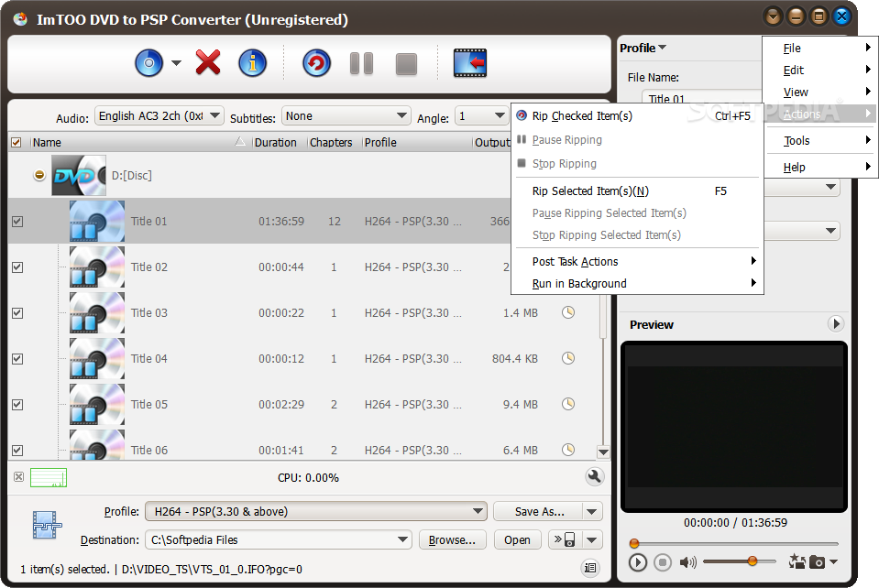Uncheck the Title 03 checkbox

pos(17,313)
